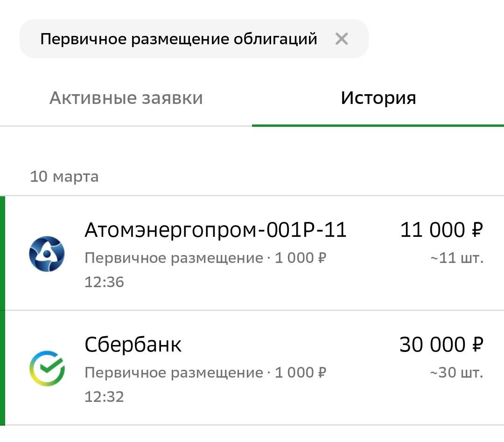Click green status stripe beside Сбербанк row

click(x=2, y=368)
